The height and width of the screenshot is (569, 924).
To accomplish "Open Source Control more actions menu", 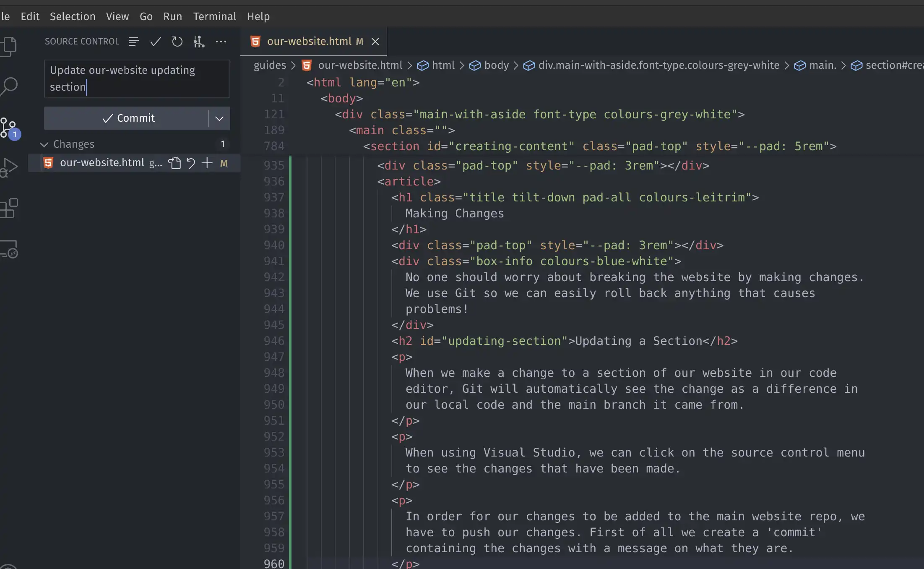I will tap(221, 42).
